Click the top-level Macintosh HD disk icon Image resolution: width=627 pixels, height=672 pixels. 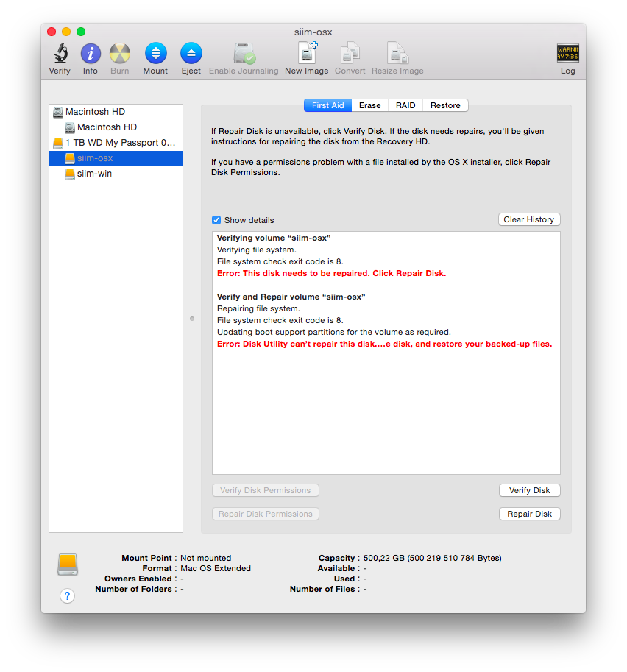(58, 112)
